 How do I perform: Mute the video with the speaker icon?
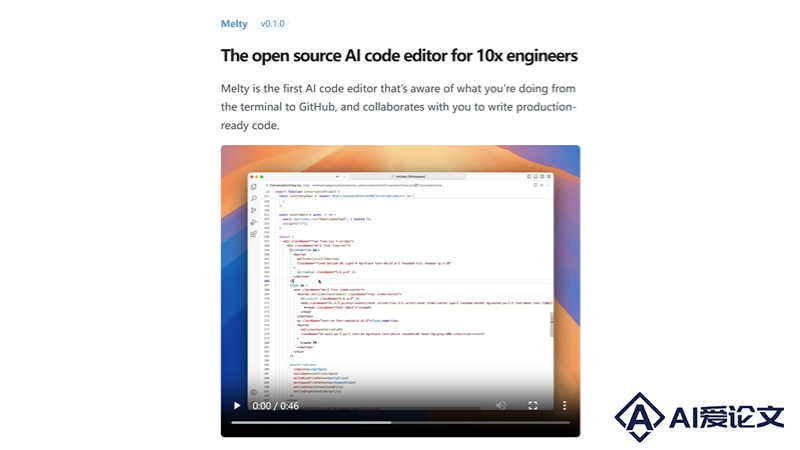pos(501,406)
